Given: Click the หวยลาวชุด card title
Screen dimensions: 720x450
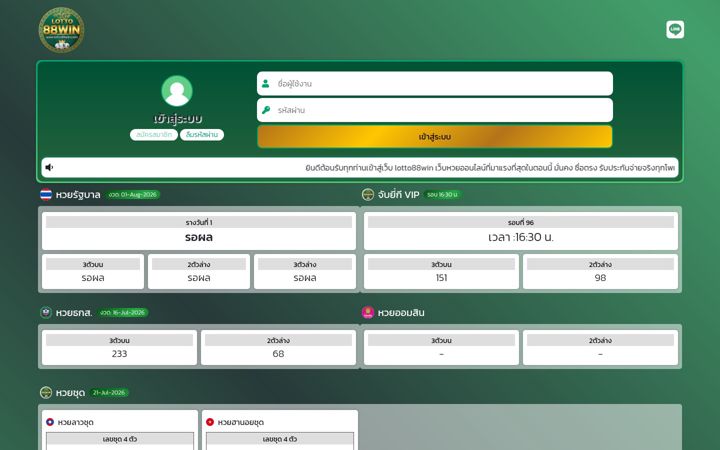Looking at the screenshot, I should click(76, 422).
